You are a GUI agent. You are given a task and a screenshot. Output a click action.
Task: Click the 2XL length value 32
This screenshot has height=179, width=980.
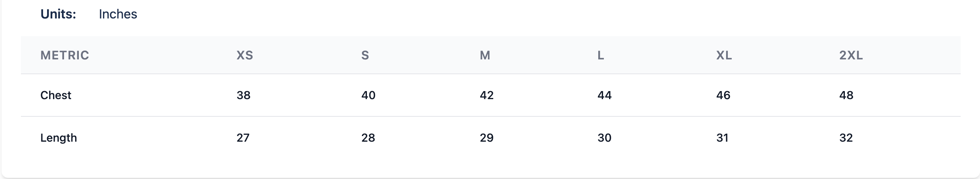point(846,138)
